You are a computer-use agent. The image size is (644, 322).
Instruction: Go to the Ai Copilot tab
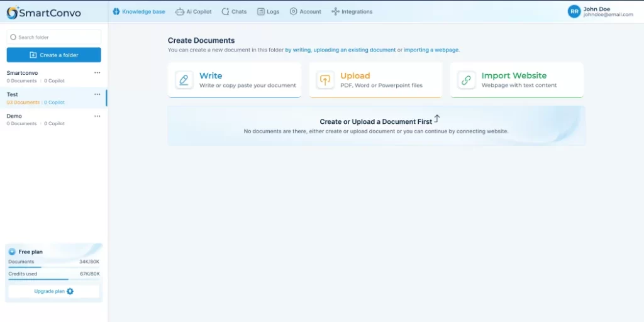(194, 11)
